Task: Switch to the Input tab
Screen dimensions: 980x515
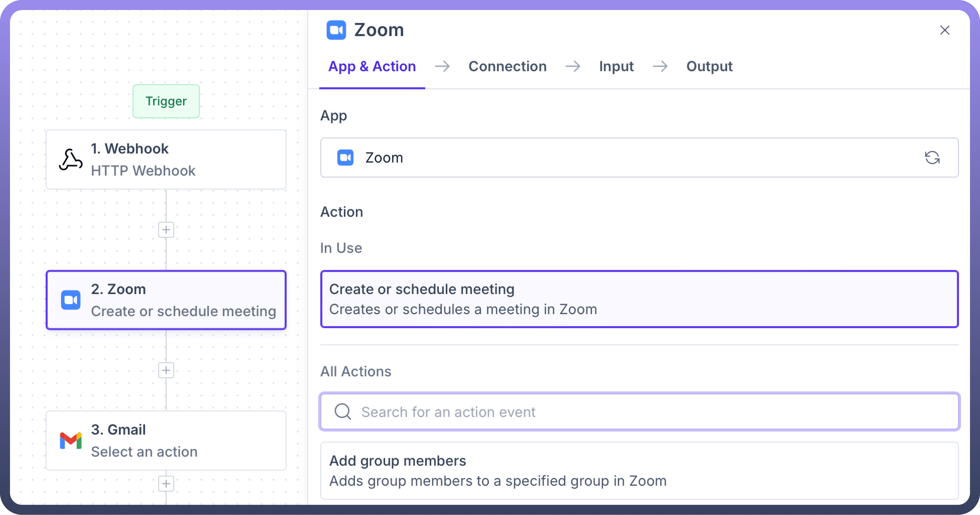Action: pos(616,66)
